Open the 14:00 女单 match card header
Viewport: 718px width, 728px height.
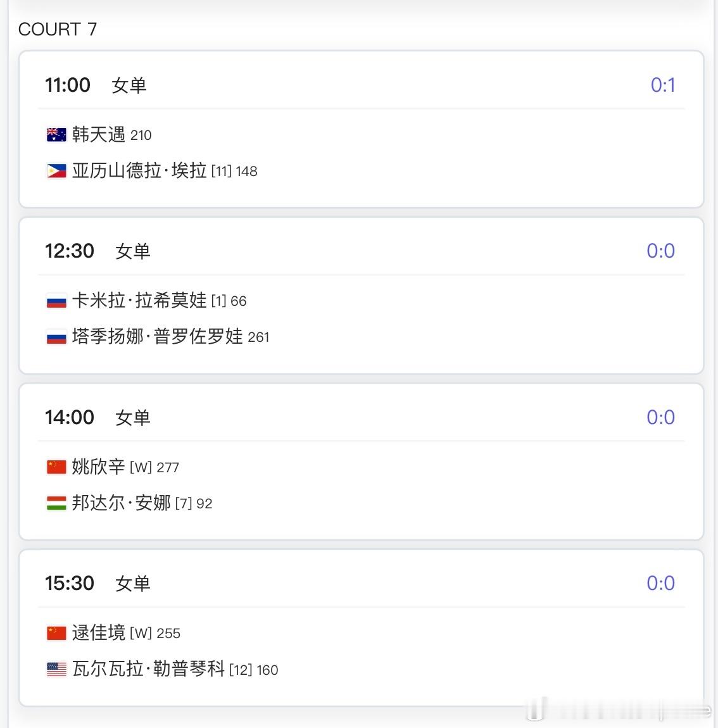(362, 417)
